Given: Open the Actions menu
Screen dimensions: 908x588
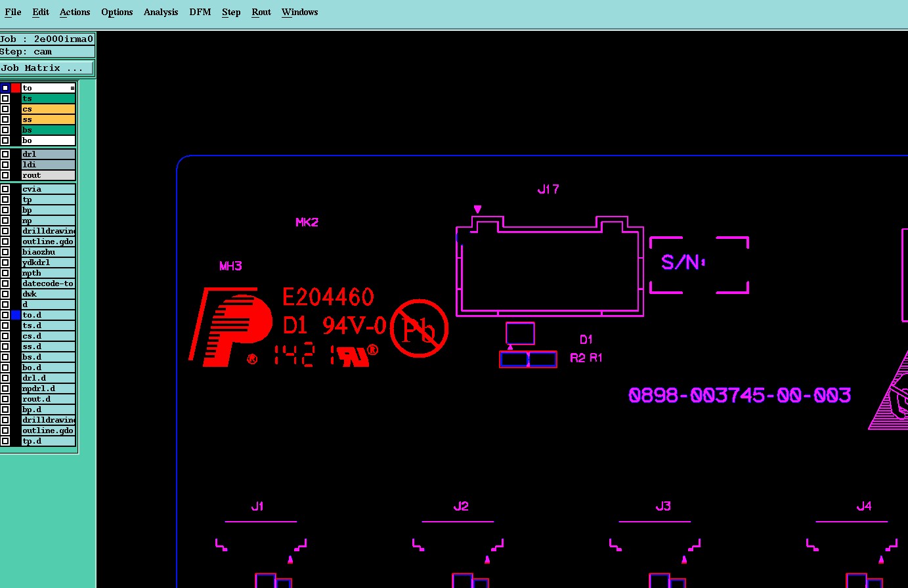Looking at the screenshot, I should point(75,12).
